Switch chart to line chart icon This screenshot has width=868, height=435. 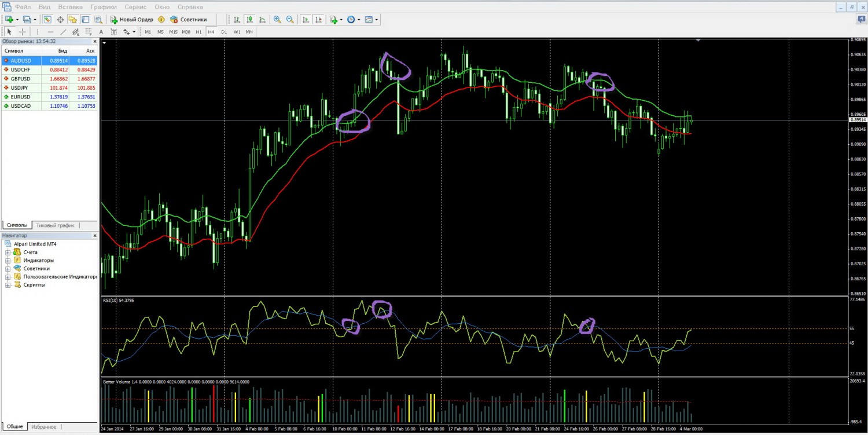pos(262,19)
